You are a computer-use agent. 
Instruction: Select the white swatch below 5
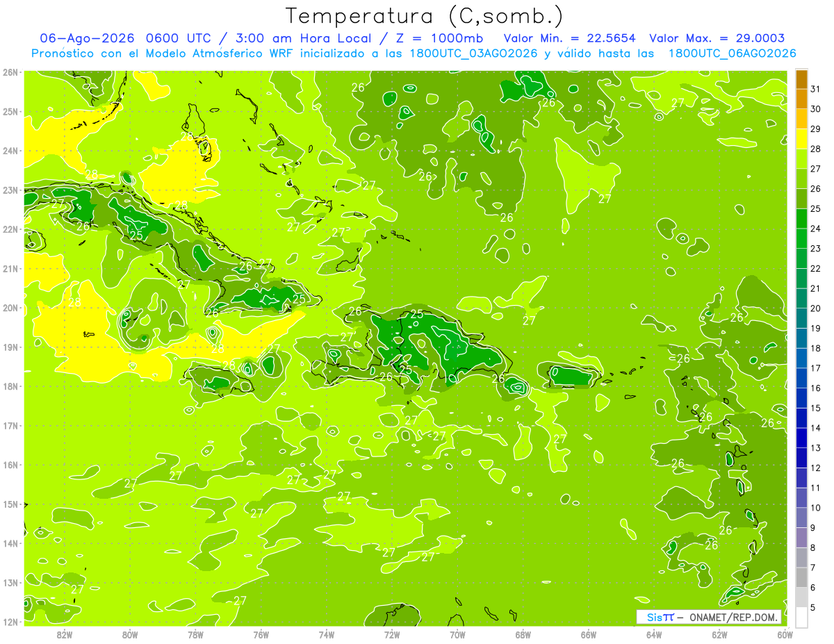point(801,617)
